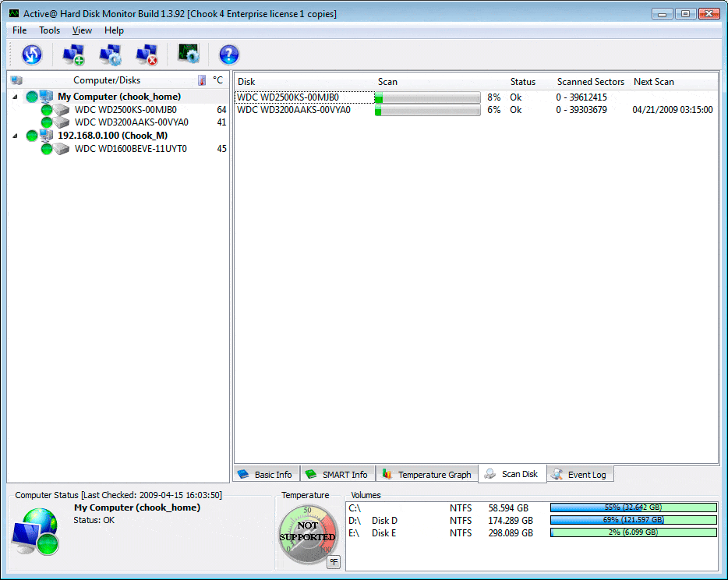Click the Remove computer toolbar icon
This screenshot has width=728, height=580.
147,55
